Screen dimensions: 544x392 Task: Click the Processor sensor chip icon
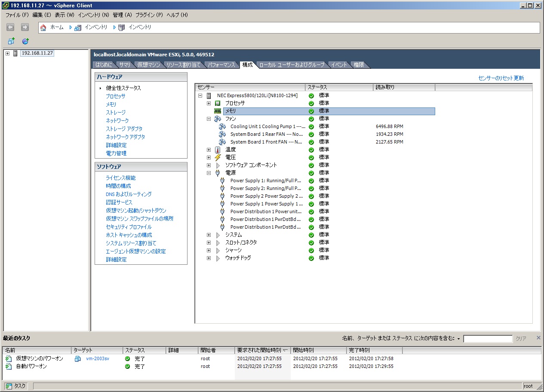(x=218, y=103)
